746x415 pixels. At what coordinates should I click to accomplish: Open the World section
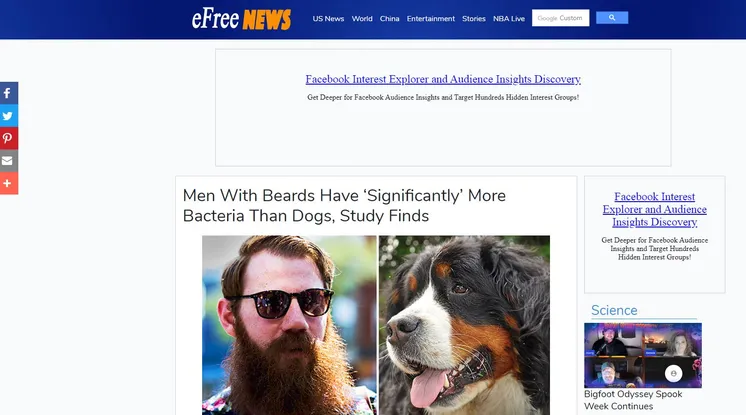click(x=362, y=19)
